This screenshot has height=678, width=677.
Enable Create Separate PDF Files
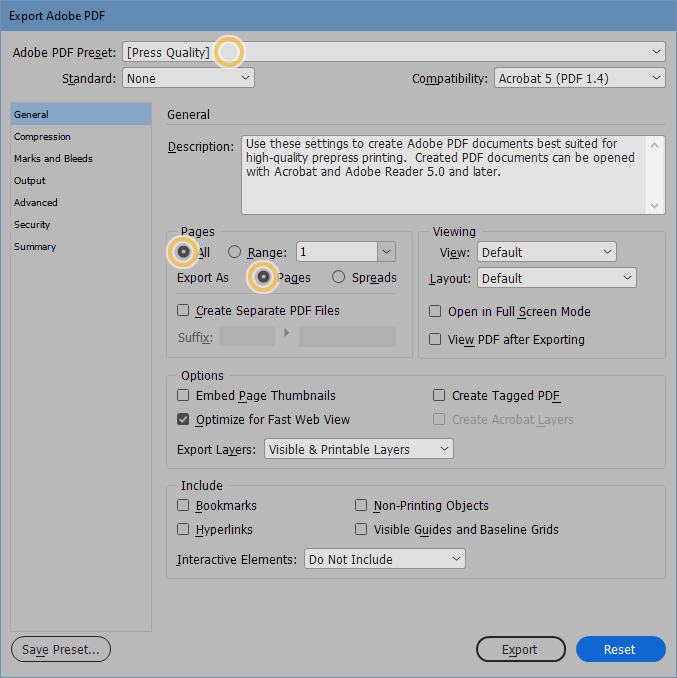click(183, 310)
